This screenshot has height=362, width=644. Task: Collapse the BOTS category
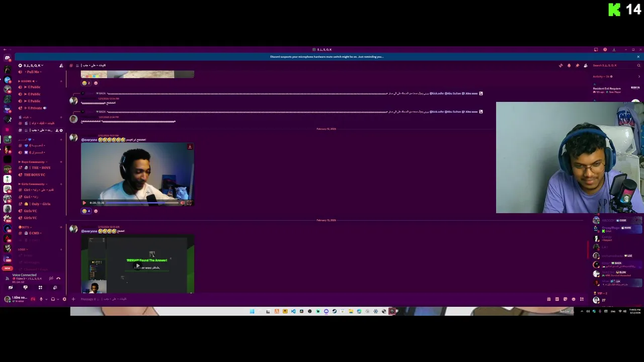[25, 227]
